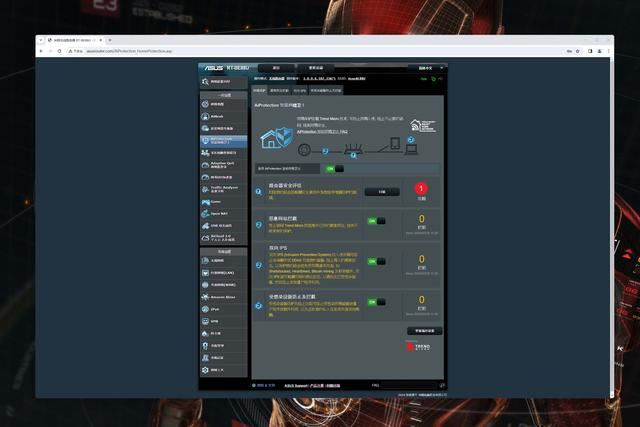Open the language dropdown at top right
This screenshot has width=640, height=427.
pos(426,68)
